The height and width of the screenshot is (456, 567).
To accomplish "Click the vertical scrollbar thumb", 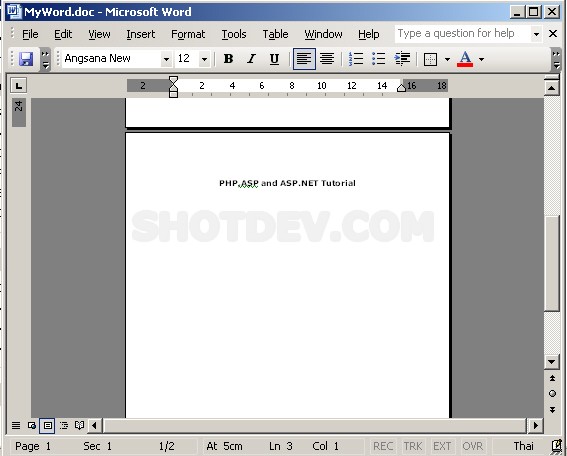I will tap(551, 263).
